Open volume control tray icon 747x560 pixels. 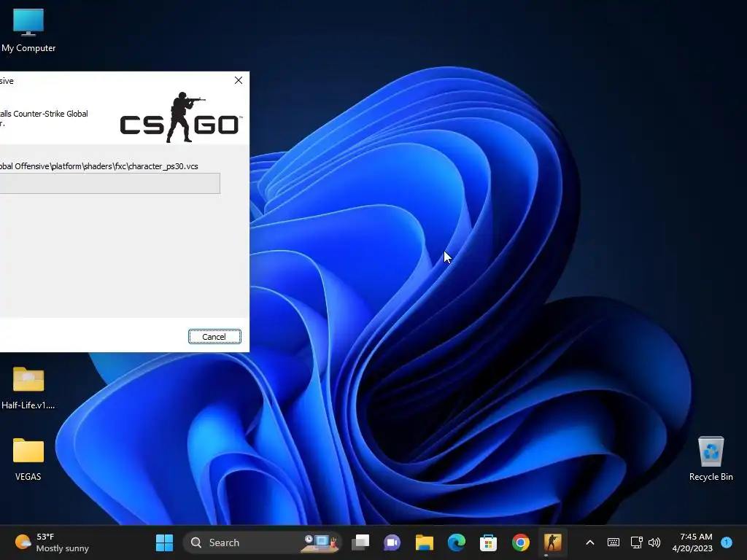(654, 542)
